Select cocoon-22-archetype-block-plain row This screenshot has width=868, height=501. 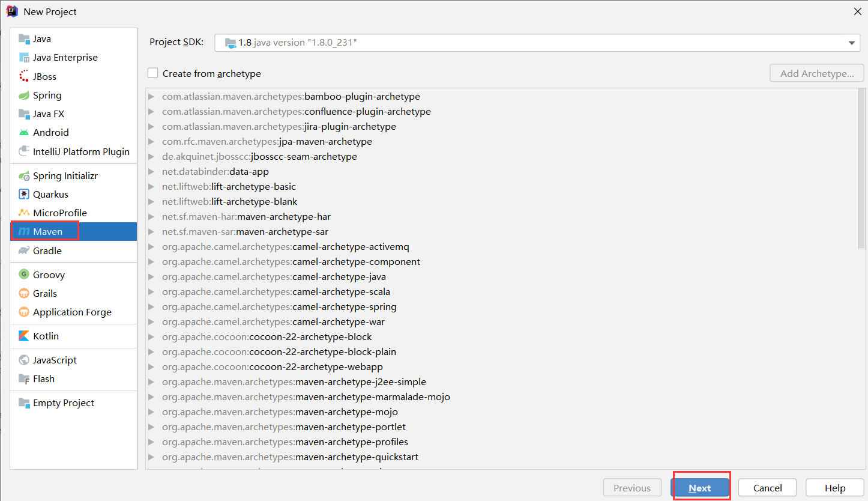click(502, 351)
